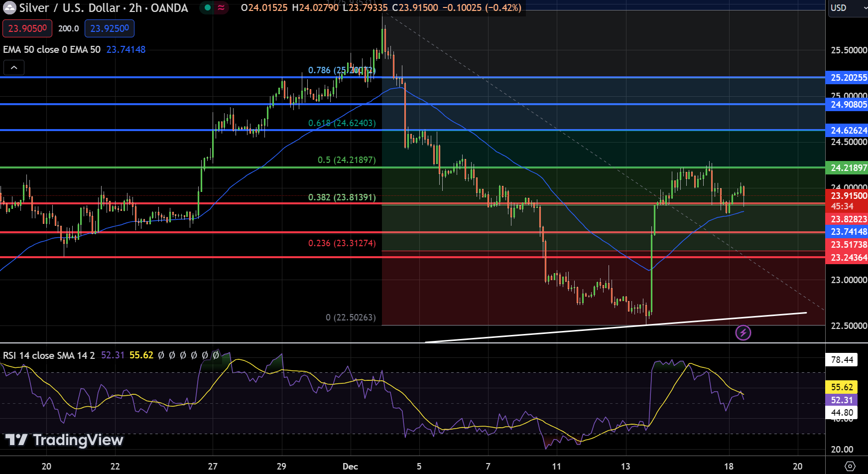Screen dimensions: 868x474
Task: Click the 0.382 (23.81391) Fibonacci label
Action: coord(342,197)
